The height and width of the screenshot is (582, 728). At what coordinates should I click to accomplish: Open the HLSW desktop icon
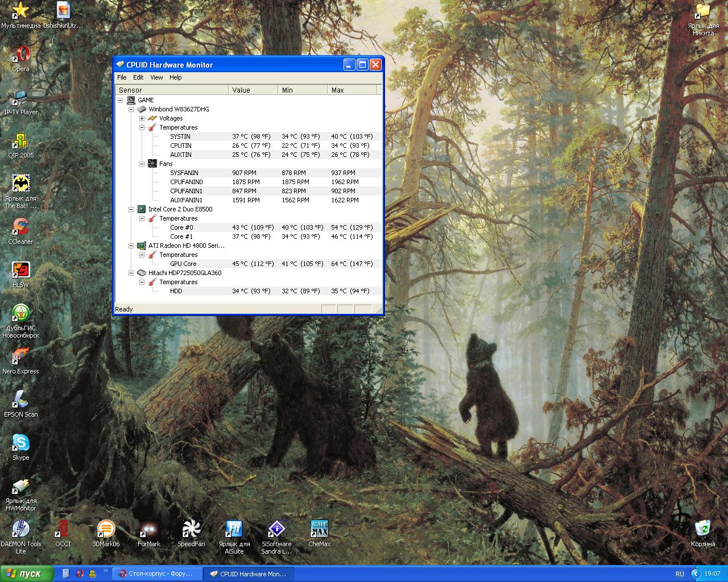[x=21, y=271]
